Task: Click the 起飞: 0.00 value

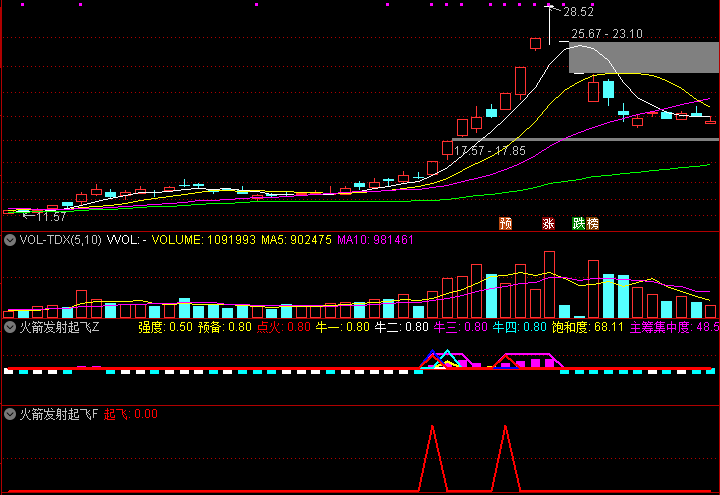Action: click(131, 414)
